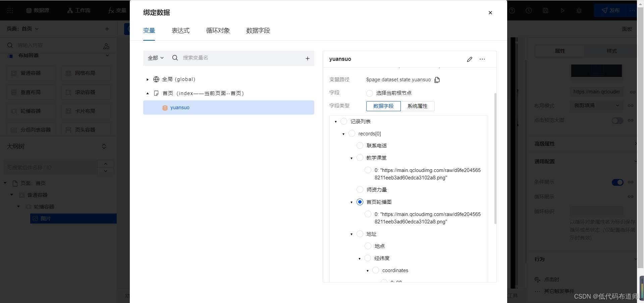Select the 普通容器 component
The width and height of the screenshot is (644, 303).
point(32,73)
